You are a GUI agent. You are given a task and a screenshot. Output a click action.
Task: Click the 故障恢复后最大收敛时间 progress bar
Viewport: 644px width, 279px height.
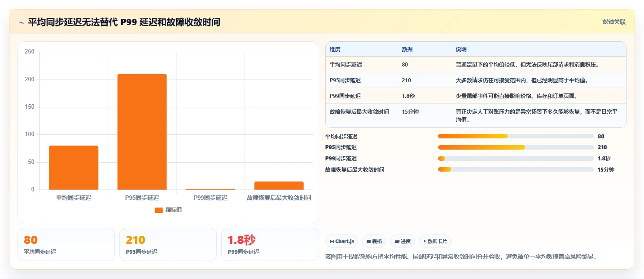(516, 170)
